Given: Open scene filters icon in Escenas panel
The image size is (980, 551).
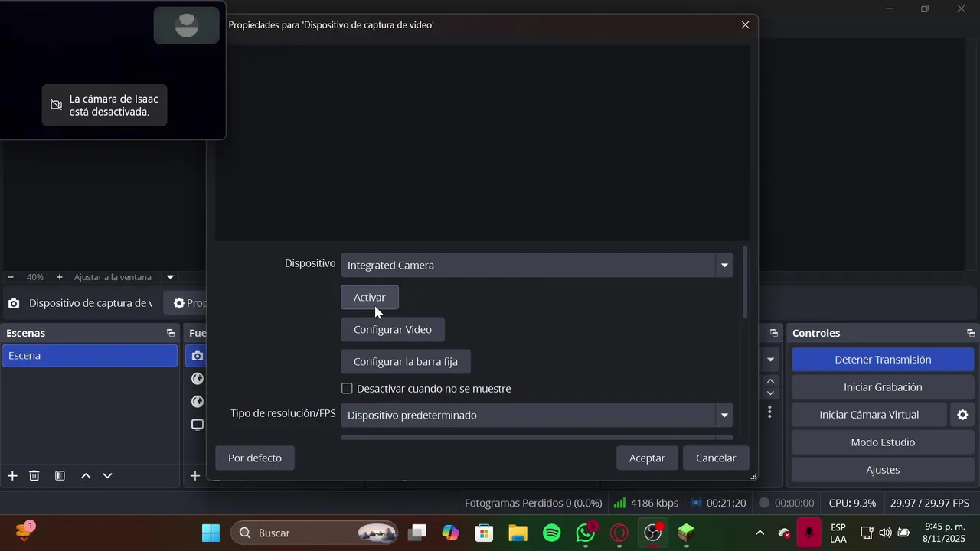Looking at the screenshot, I should (x=60, y=476).
